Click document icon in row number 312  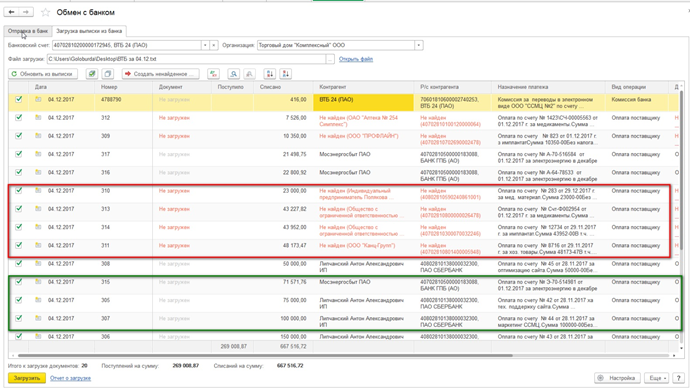coord(38,118)
